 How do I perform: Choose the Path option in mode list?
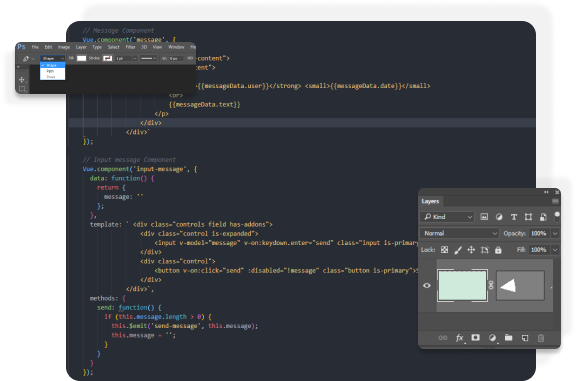point(53,71)
